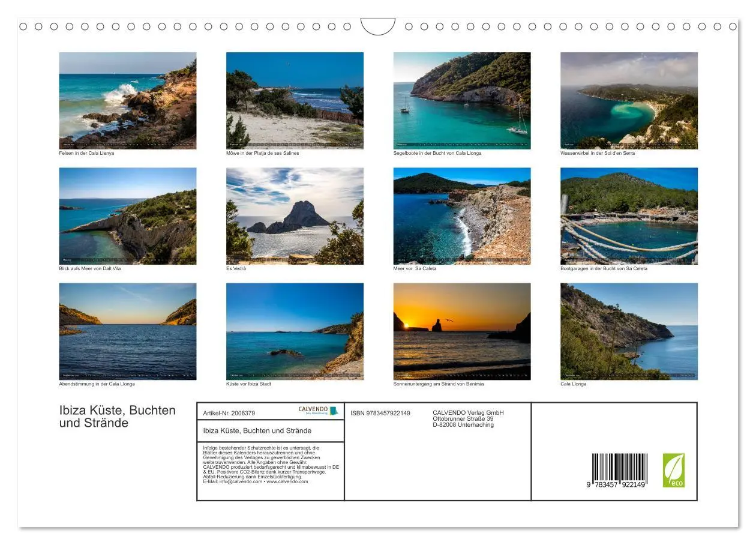This screenshot has width=756, height=545.
Task: Click 'ISBN 9783457922149' text
Action: click(380, 413)
